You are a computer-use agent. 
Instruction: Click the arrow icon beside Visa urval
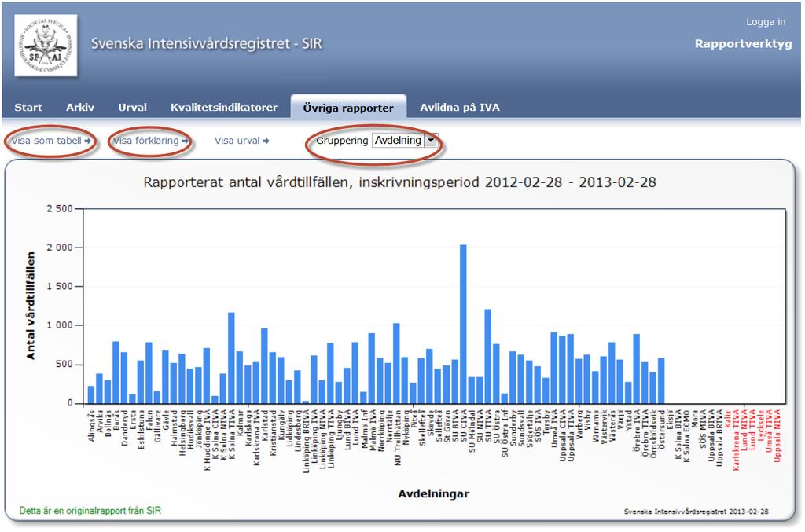pyautogui.click(x=266, y=141)
